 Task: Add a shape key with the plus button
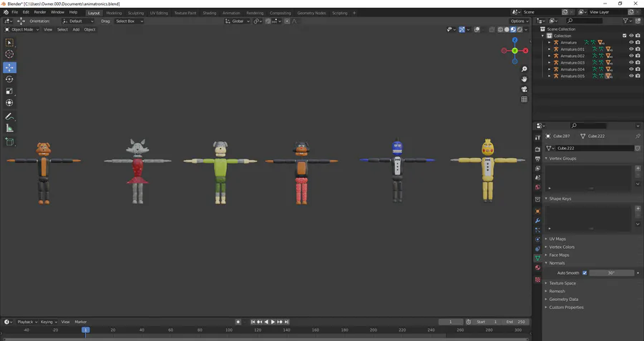pyautogui.click(x=638, y=209)
